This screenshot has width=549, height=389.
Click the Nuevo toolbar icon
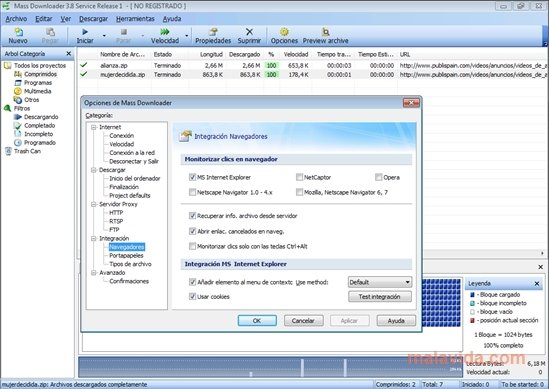[x=19, y=32]
